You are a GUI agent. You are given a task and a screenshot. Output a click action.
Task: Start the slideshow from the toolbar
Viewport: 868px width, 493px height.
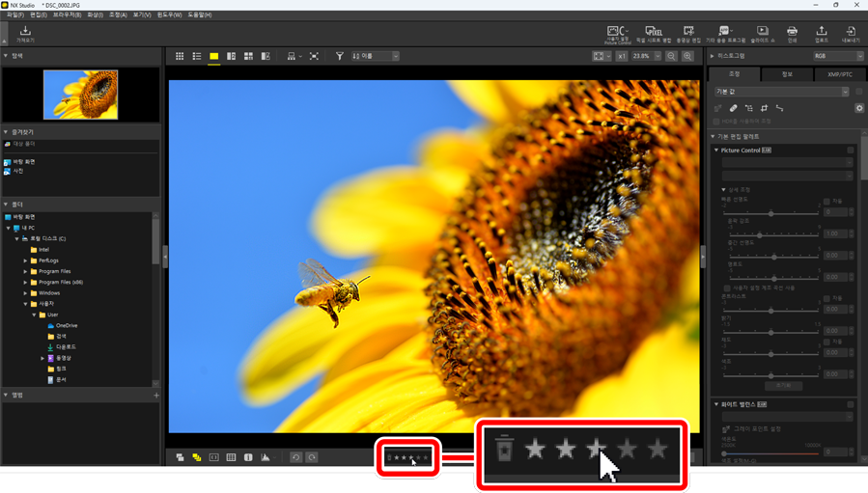pyautogui.click(x=762, y=34)
